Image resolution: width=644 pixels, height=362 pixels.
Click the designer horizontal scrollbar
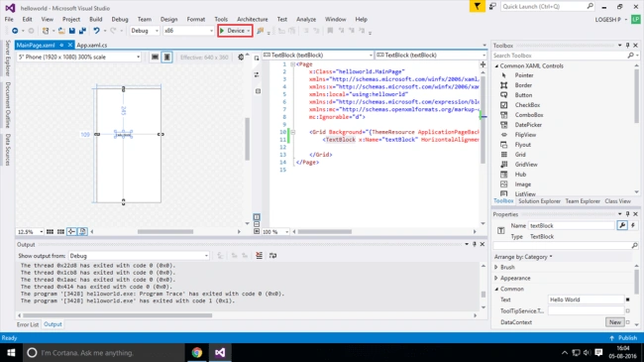[165, 232]
